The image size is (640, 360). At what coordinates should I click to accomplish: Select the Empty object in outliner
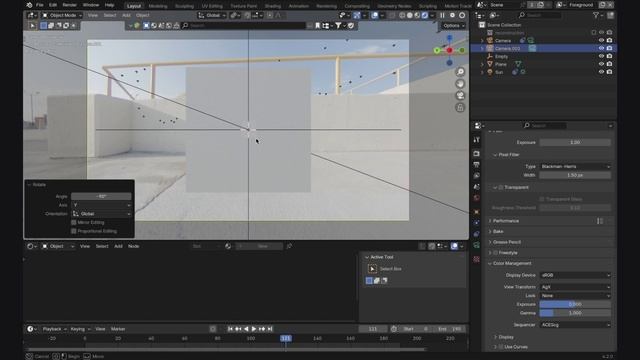pos(501,56)
